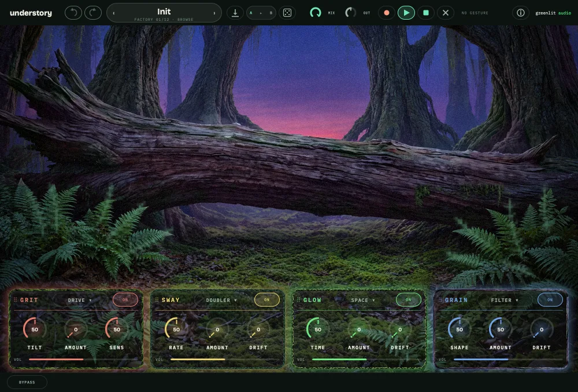Click the GRIT TILT knob
Screen dimensions: 578x392
pyautogui.click(x=35, y=328)
